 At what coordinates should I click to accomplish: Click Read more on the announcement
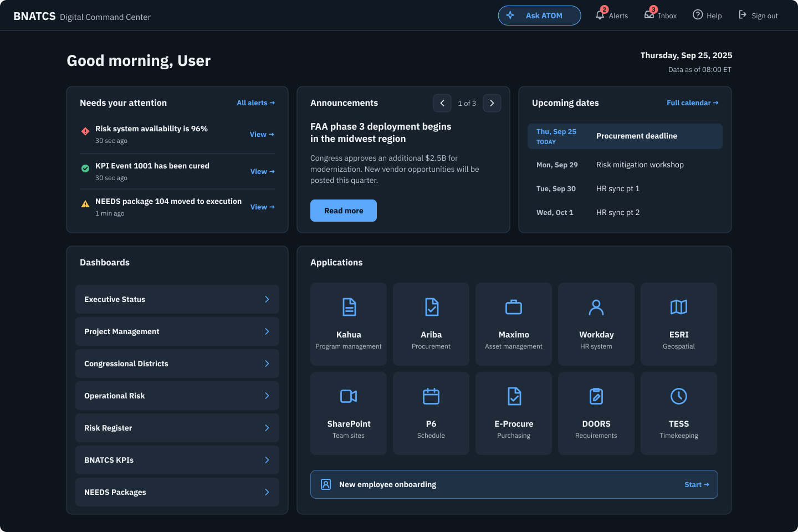tap(344, 211)
